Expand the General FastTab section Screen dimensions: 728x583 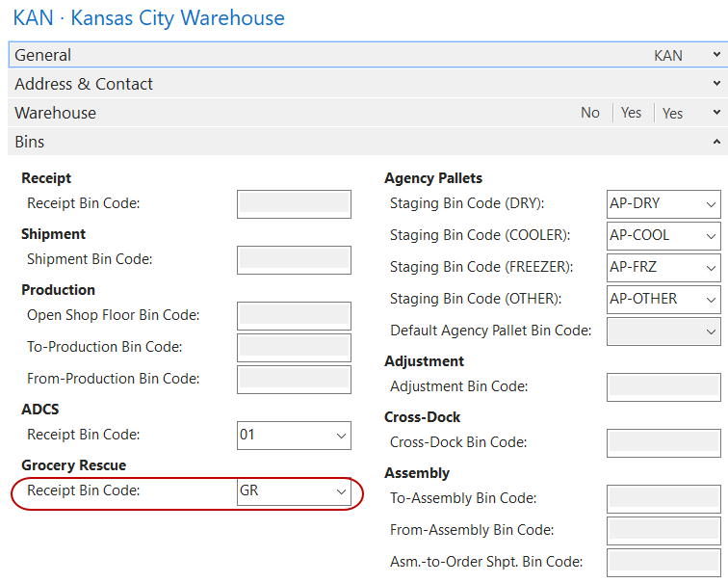coord(715,55)
